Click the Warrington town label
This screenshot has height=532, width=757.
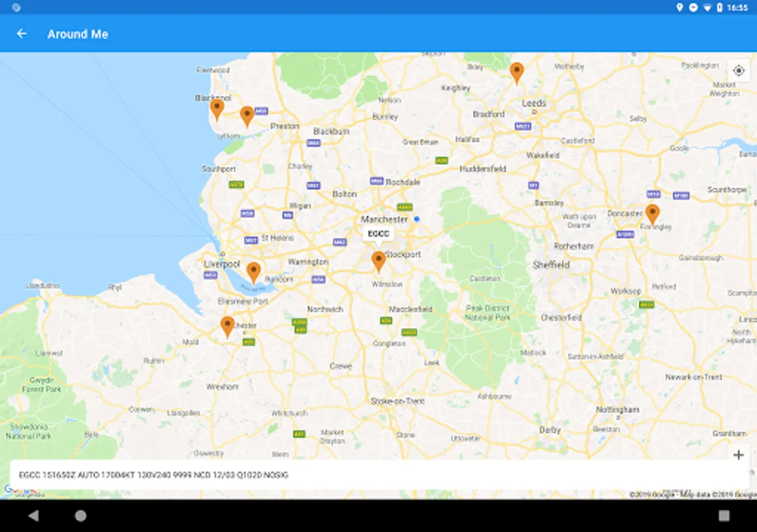[308, 262]
